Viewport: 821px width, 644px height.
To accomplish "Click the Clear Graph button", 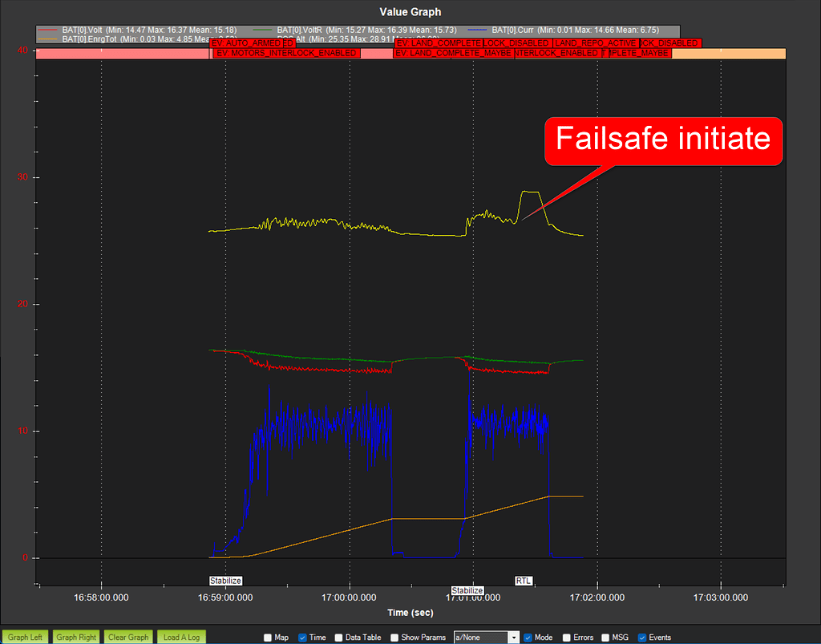I will coord(127,637).
